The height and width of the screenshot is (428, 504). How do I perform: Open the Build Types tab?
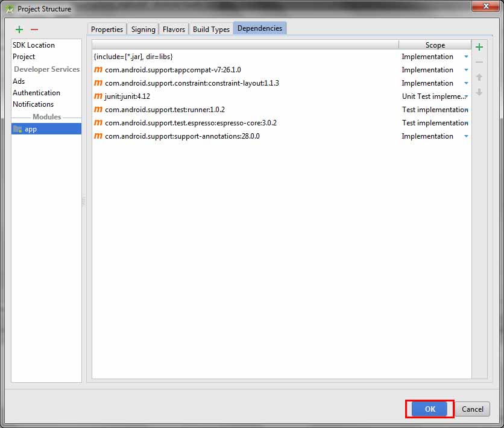click(x=211, y=28)
